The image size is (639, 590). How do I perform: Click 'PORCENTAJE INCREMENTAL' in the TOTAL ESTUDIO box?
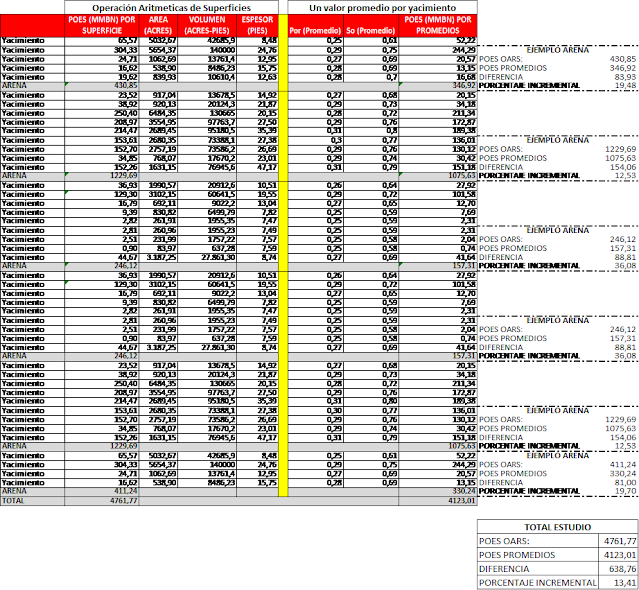tap(537, 583)
